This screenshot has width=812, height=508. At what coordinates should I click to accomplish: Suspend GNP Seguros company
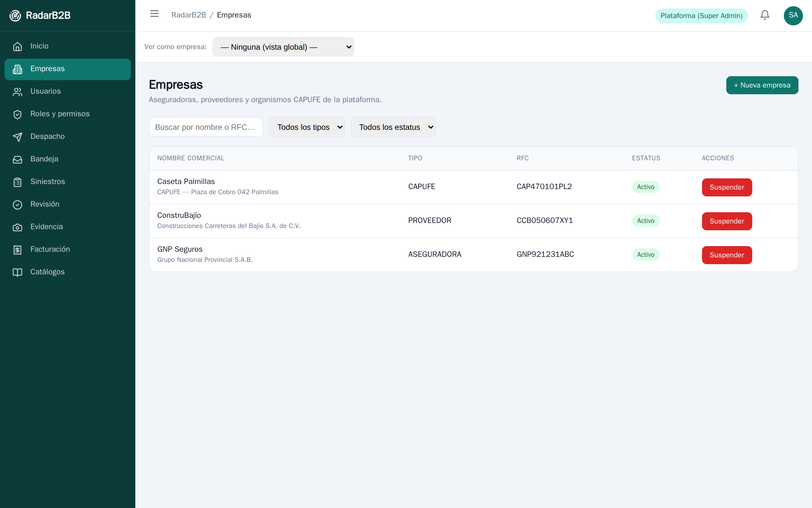tap(727, 255)
